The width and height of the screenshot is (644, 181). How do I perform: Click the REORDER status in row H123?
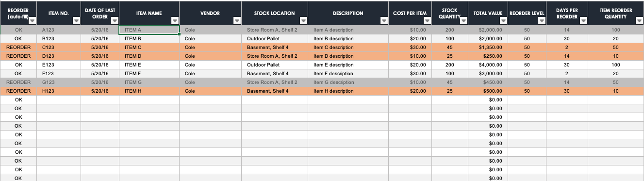pyautogui.click(x=18, y=91)
